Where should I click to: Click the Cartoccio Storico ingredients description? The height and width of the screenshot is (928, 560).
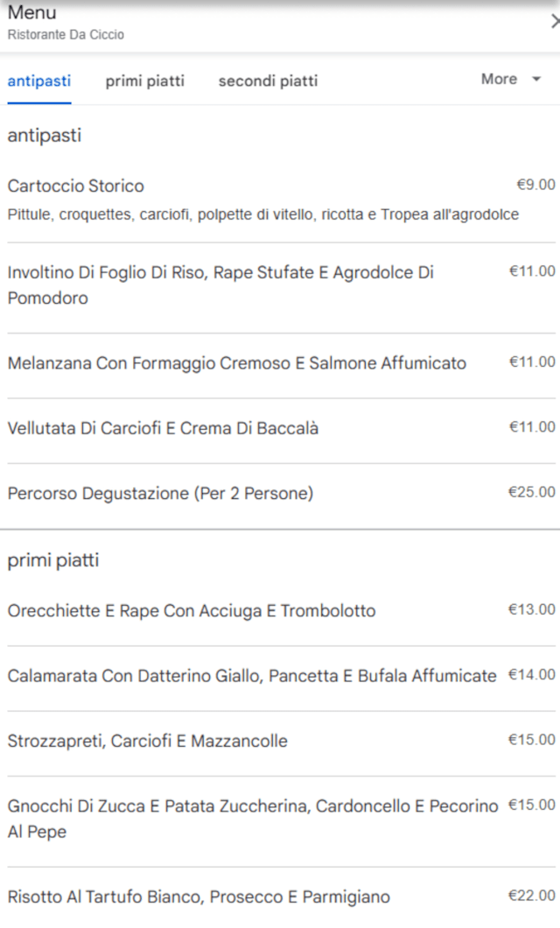(x=263, y=214)
